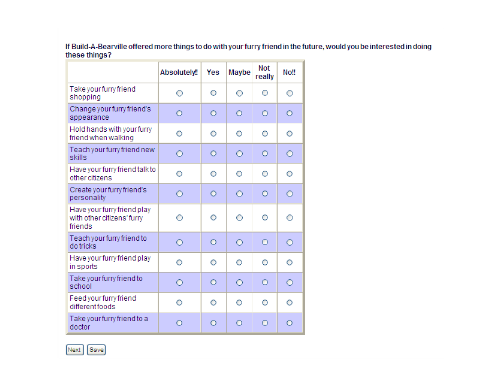Choose Absolutely for create furry friend's personality
This screenshot has height=386, width=500.
tap(179, 194)
